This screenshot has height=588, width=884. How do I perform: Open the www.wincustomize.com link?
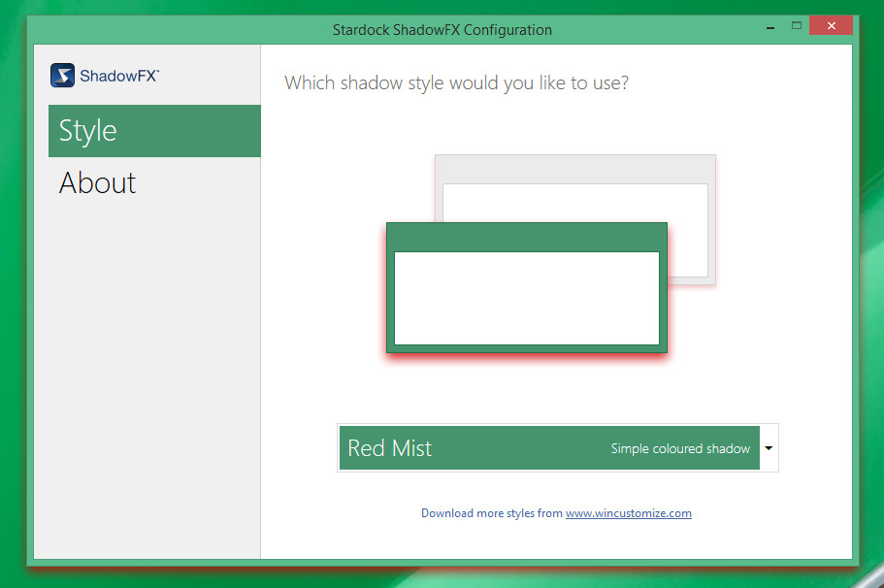click(x=629, y=513)
